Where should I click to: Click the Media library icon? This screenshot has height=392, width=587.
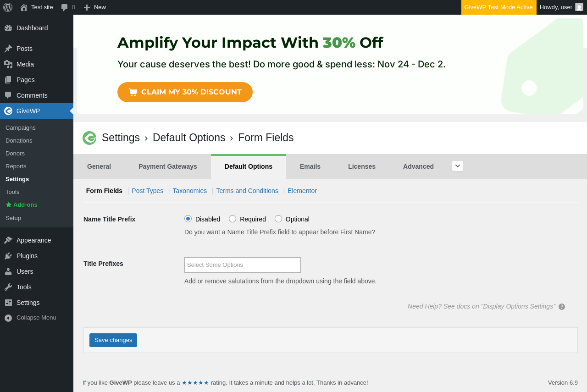pyautogui.click(x=8, y=64)
